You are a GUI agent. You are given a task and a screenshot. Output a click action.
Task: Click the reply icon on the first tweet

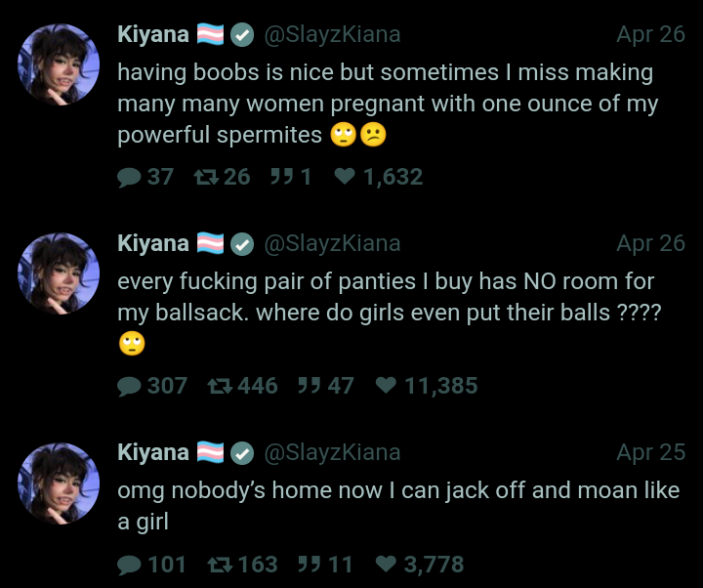click(129, 177)
